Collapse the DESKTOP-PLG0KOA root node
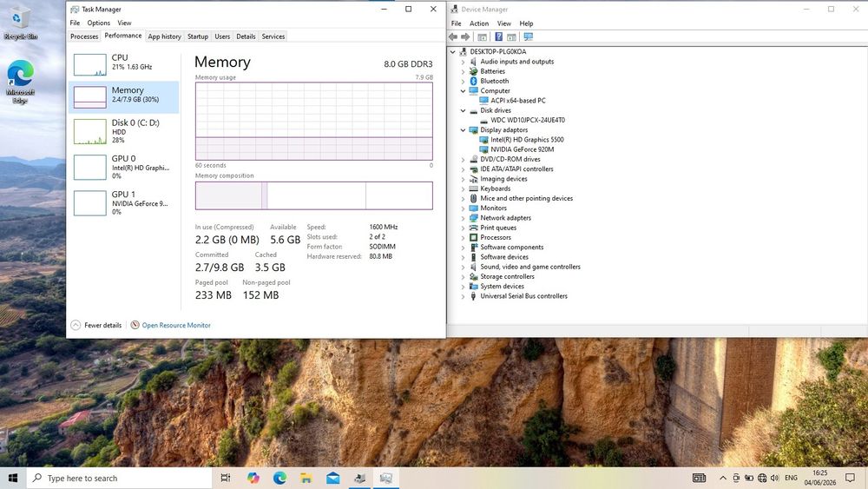The width and height of the screenshot is (868, 489). (453, 51)
